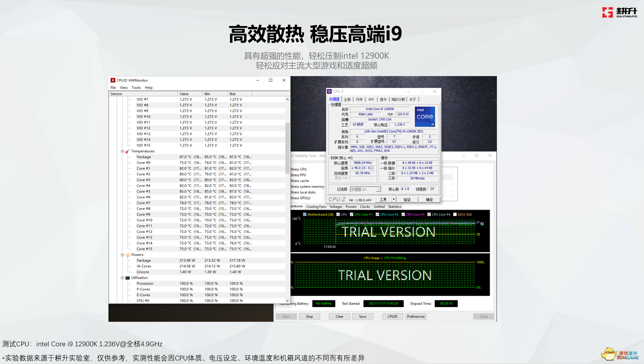Toggle CPU Core #2 graph checkbox

point(377,214)
